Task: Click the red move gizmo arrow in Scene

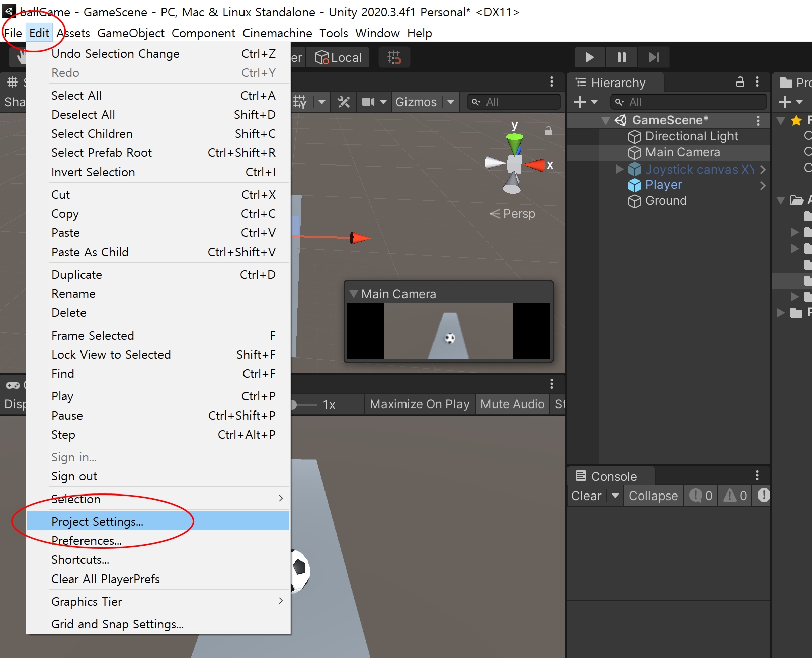Action: pyautogui.click(x=360, y=238)
